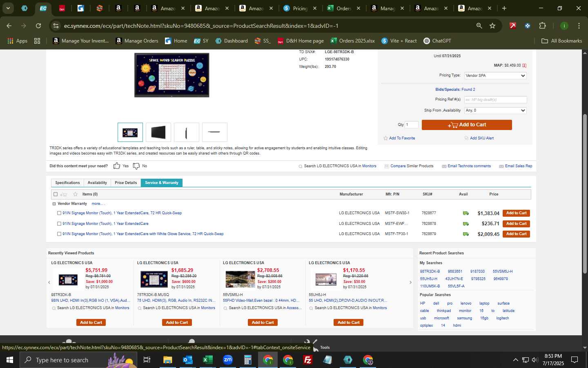The width and height of the screenshot is (588, 368).
Task: Click Compare Similar Products link
Action: coord(412,166)
